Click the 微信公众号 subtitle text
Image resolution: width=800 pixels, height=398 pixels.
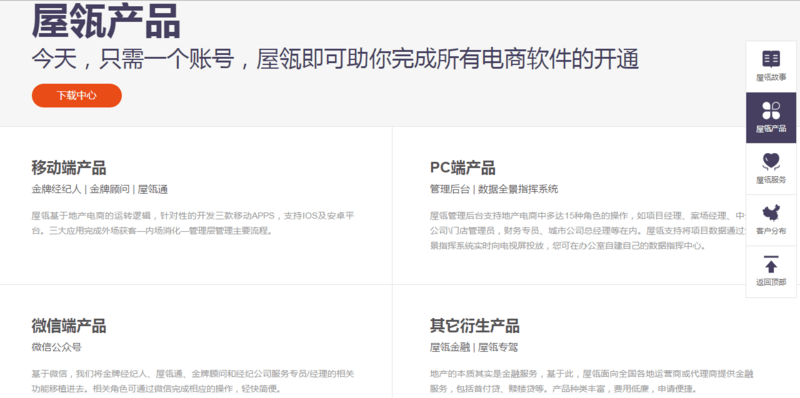click(x=56, y=347)
